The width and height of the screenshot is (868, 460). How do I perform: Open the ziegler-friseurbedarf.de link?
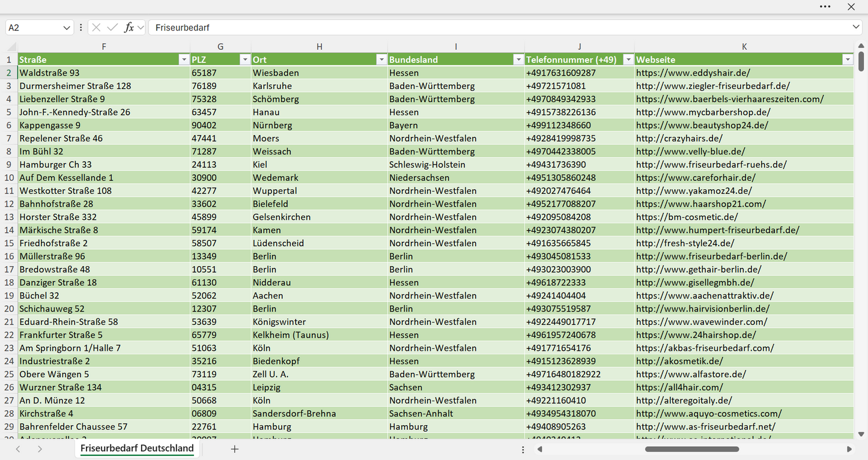[x=713, y=86]
